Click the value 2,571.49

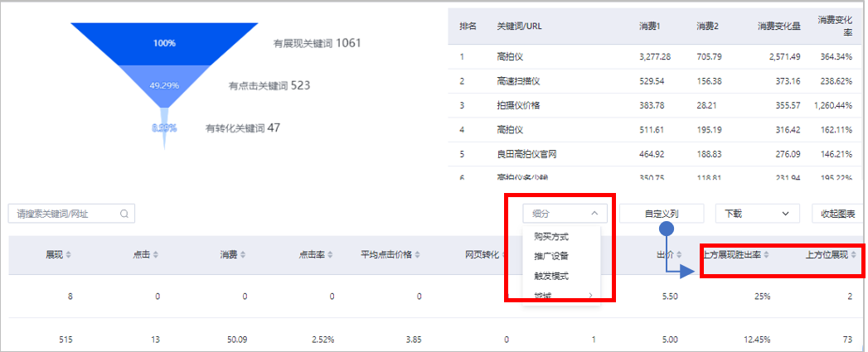784,56
